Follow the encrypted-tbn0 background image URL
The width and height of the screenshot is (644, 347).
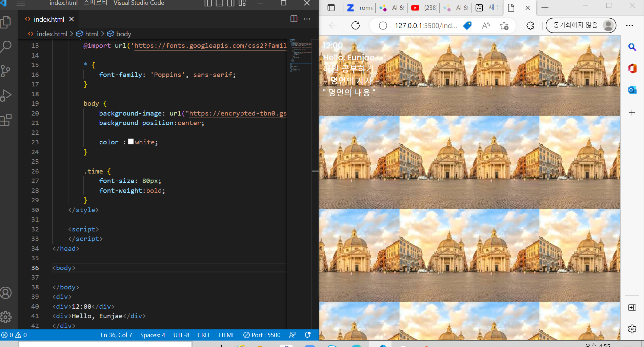238,114
